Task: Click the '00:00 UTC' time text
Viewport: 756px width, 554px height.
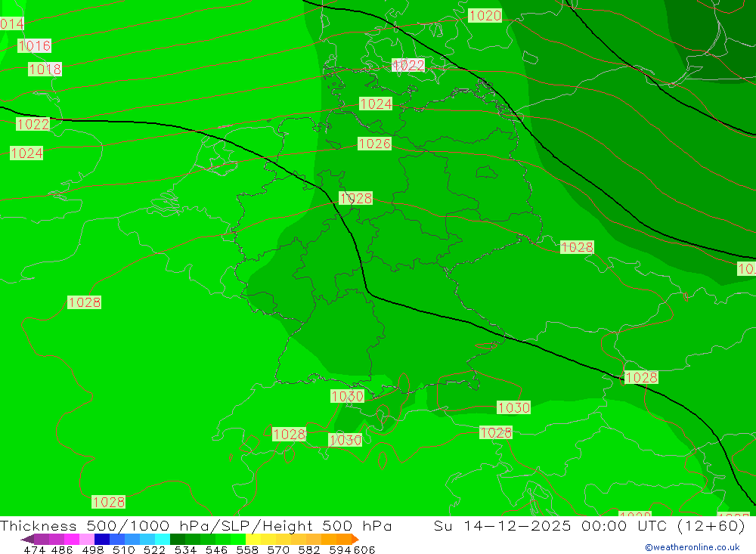Action: pos(624,525)
